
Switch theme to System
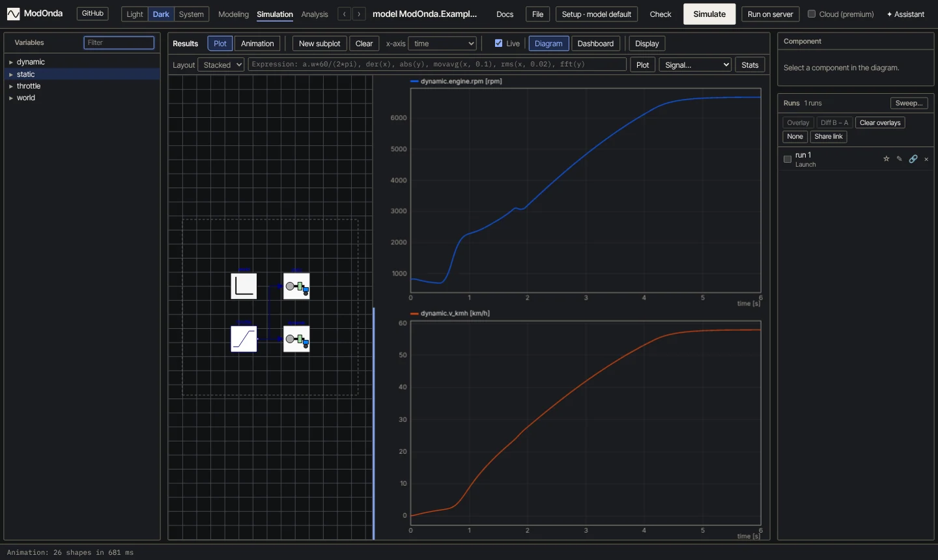coord(192,14)
